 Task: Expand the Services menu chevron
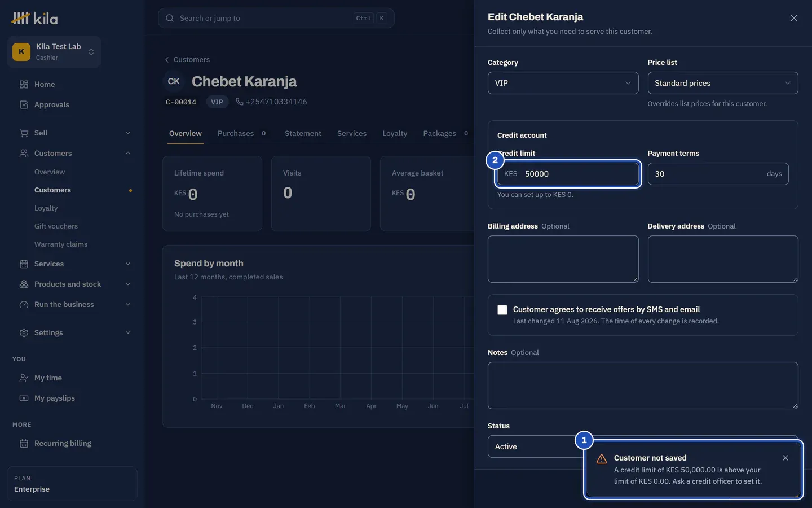[128, 264]
